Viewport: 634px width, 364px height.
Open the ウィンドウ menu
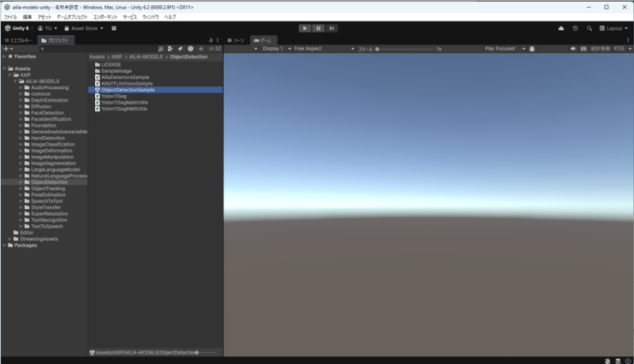151,17
